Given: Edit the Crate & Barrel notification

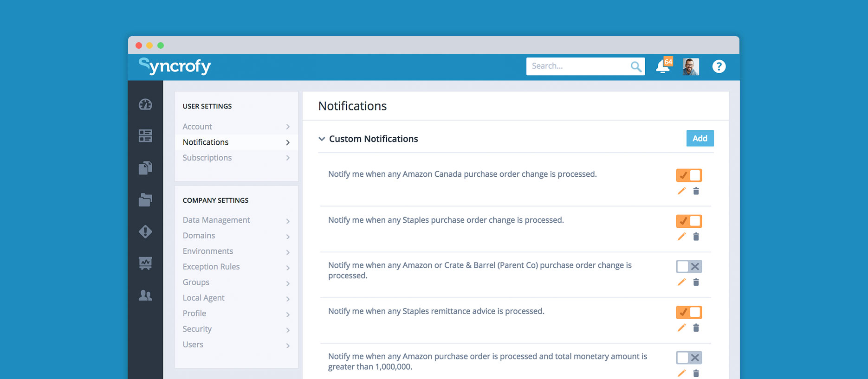Looking at the screenshot, I should point(681,282).
